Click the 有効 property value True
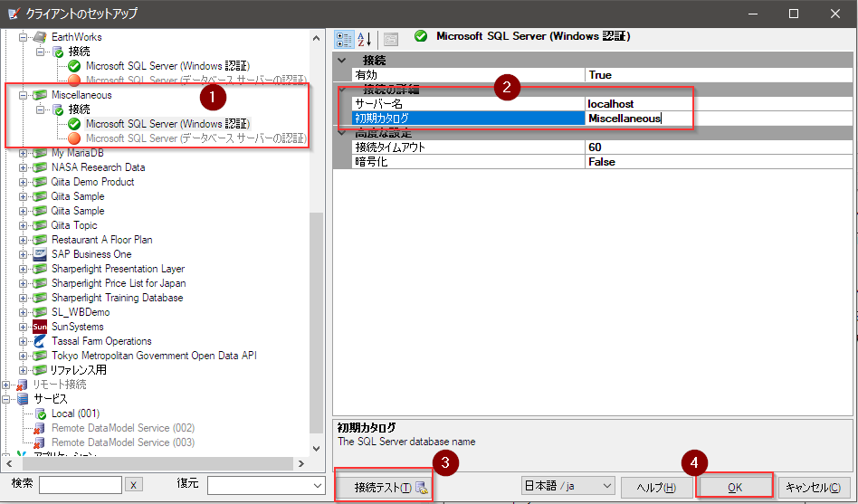Screen dimensions: 858x504 pyautogui.click(x=719, y=75)
